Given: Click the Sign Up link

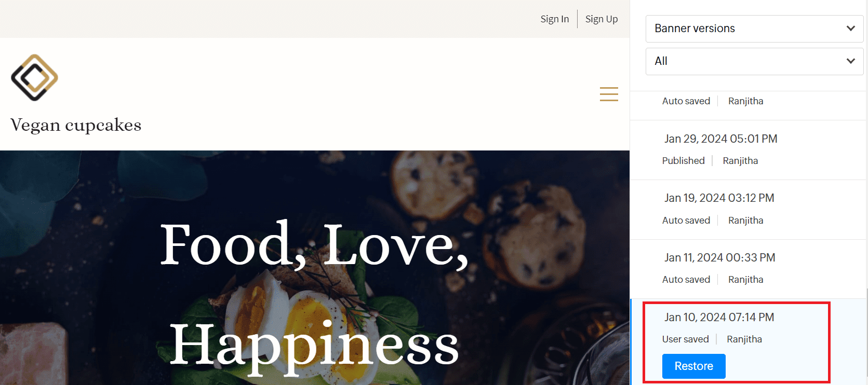Looking at the screenshot, I should pos(602,19).
